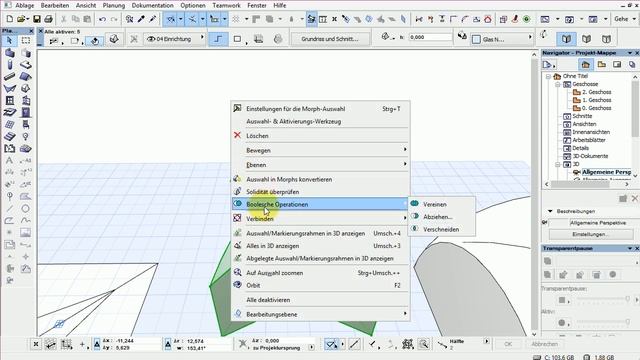Select the Marquee tool in the toolbox
Image resolution: width=640 pixels, height=360 pixels.
(25, 40)
